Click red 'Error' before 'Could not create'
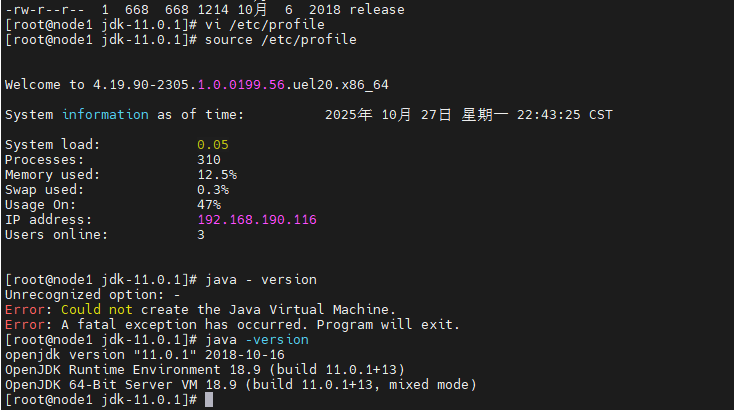 coord(24,310)
